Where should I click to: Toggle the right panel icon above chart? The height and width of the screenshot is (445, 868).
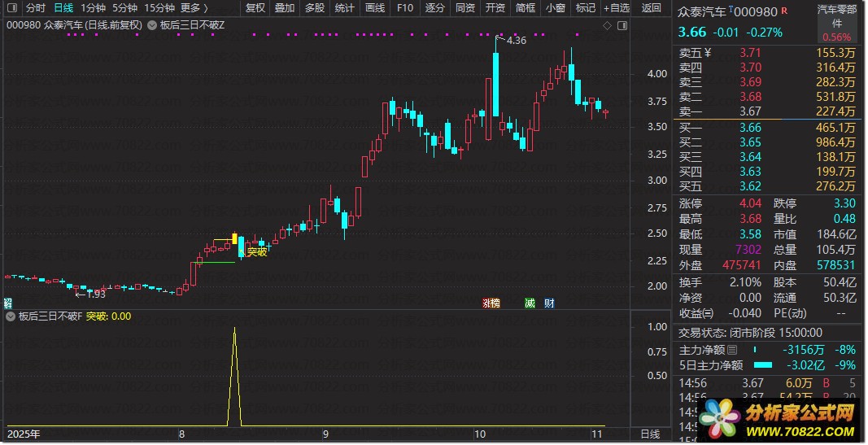tap(622, 25)
